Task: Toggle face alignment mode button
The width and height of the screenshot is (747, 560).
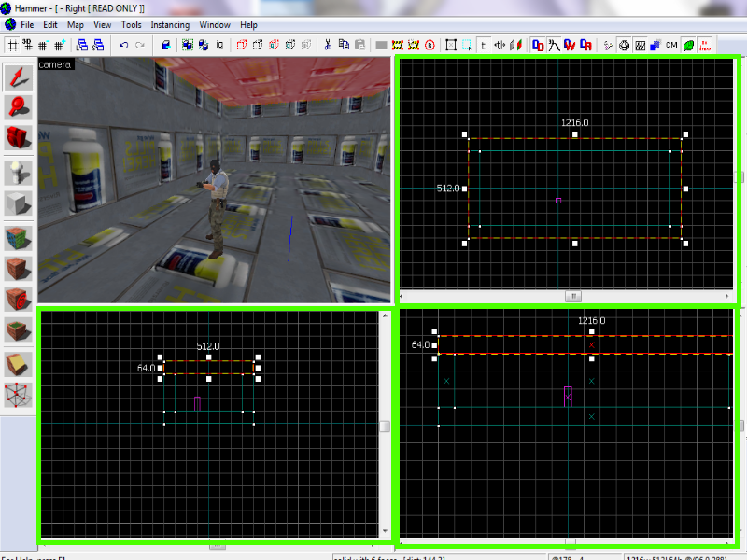Action: tap(515, 45)
